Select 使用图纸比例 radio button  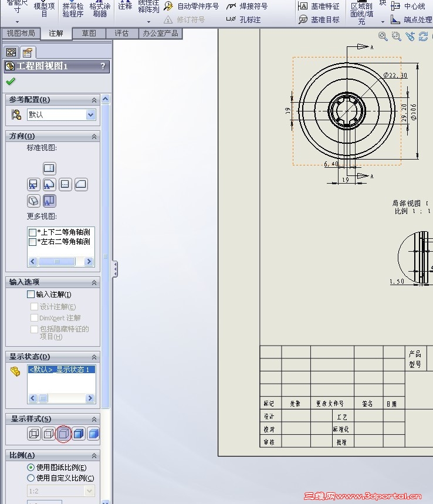[x=31, y=468]
